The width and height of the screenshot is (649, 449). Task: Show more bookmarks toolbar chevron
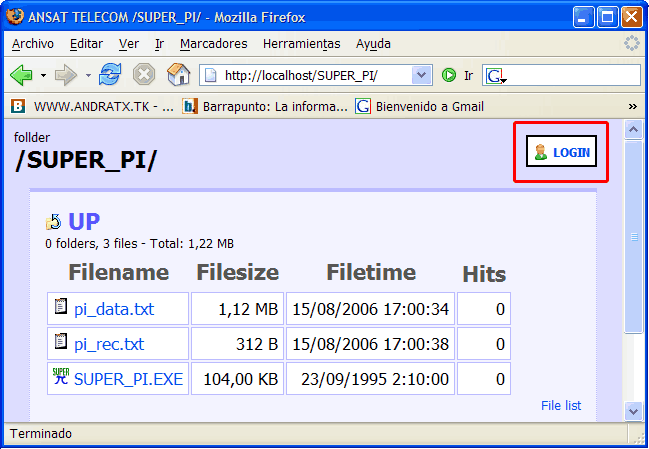632,106
